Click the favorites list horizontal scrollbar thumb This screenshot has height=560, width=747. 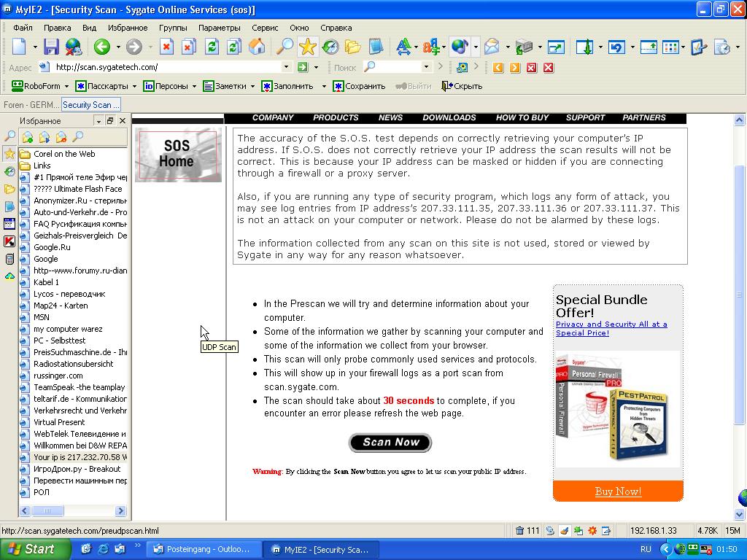pyautogui.click(x=47, y=511)
